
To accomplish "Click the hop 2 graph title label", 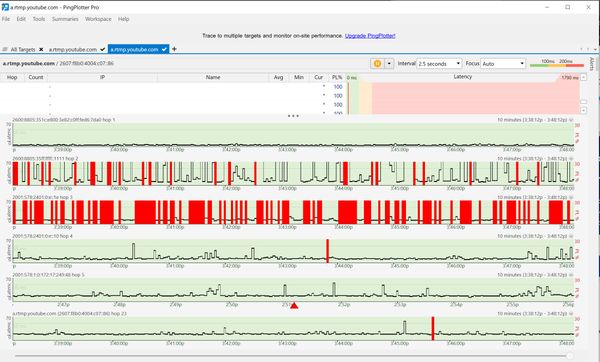I will 45,158.
